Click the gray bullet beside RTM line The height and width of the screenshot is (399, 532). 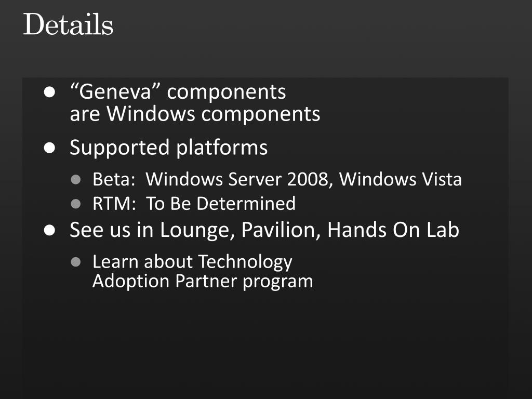[x=76, y=204]
